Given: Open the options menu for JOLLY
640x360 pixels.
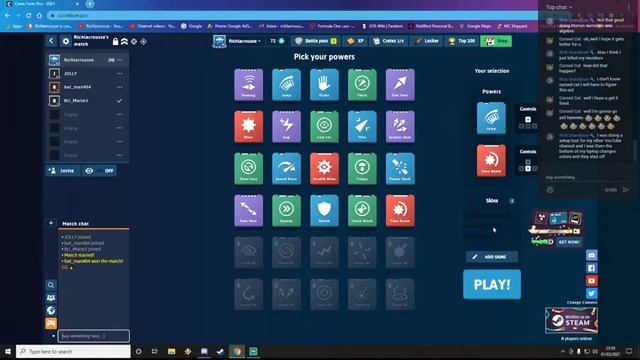Looking at the screenshot, I should (119, 73).
